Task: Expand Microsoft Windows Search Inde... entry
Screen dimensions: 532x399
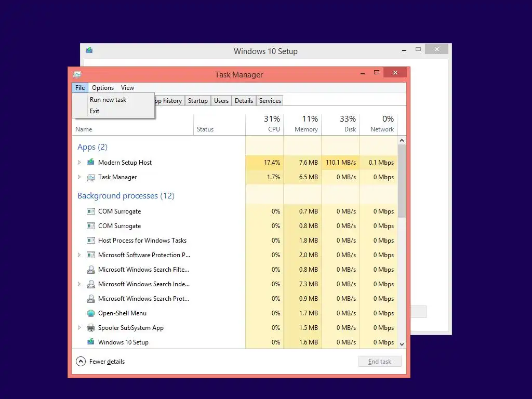Action: (x=79, y=284)
